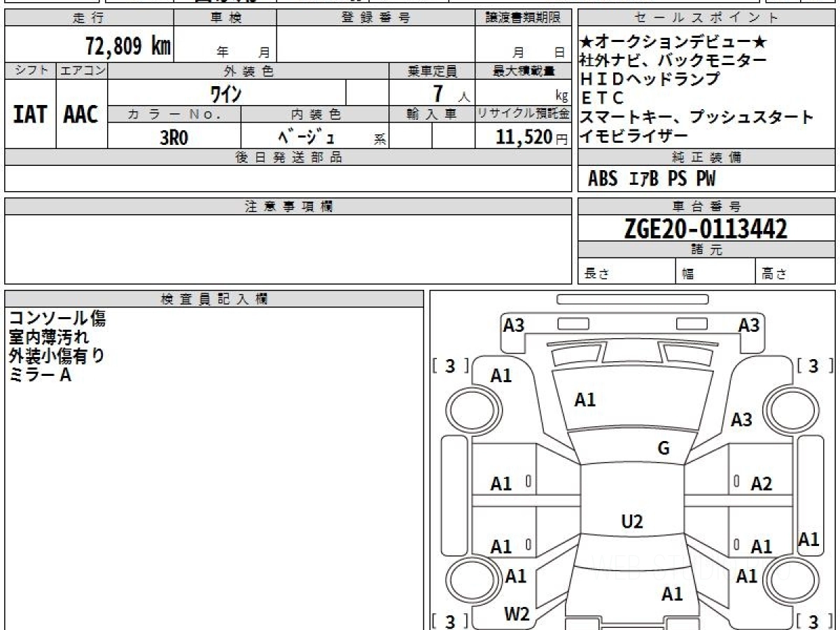Click the 高さ dimension label
The width and height of the screenshot is (840, 630).
(775, 275)
